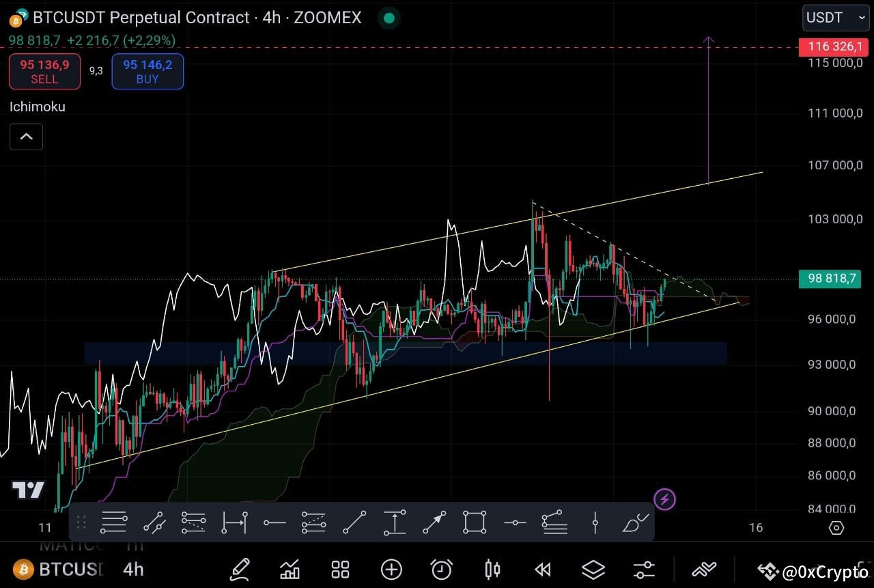Choose the brush drawing tool

(x=636, y=522)
